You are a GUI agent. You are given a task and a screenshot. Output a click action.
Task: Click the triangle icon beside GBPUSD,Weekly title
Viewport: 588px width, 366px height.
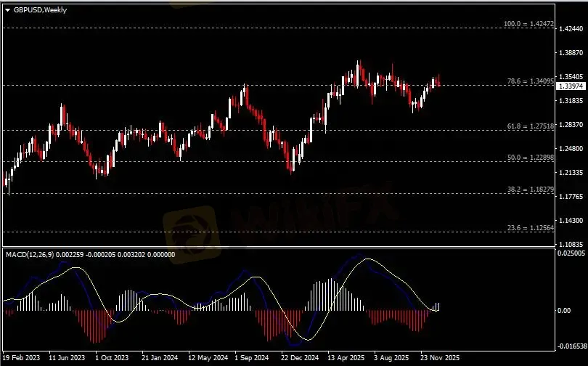7,10
